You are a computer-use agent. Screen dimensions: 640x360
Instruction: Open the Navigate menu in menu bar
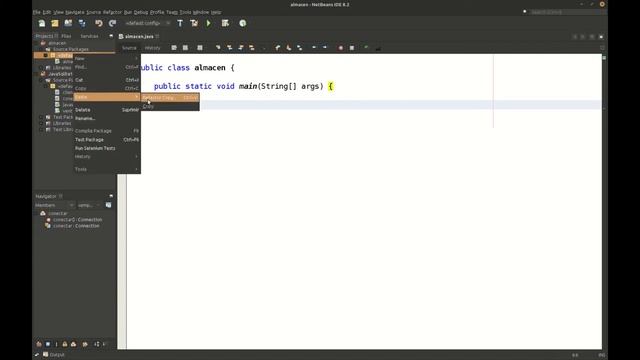(x=75, y=12)
